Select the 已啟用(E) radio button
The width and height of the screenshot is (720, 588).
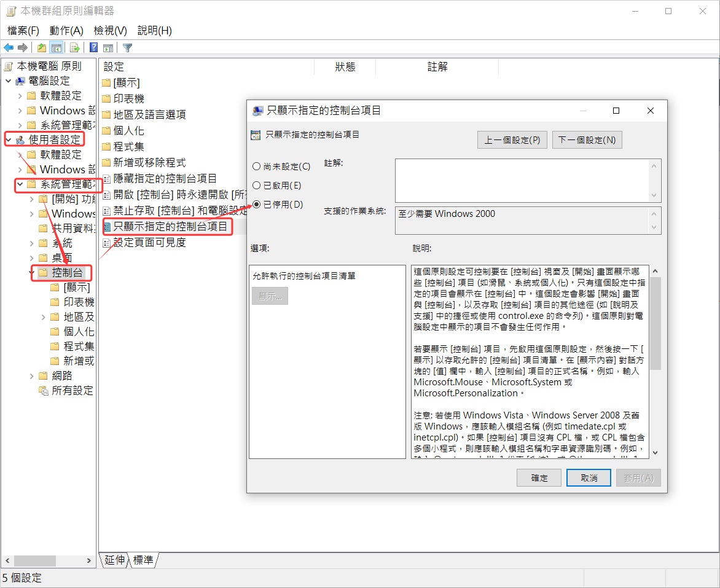tap(257, 185)
